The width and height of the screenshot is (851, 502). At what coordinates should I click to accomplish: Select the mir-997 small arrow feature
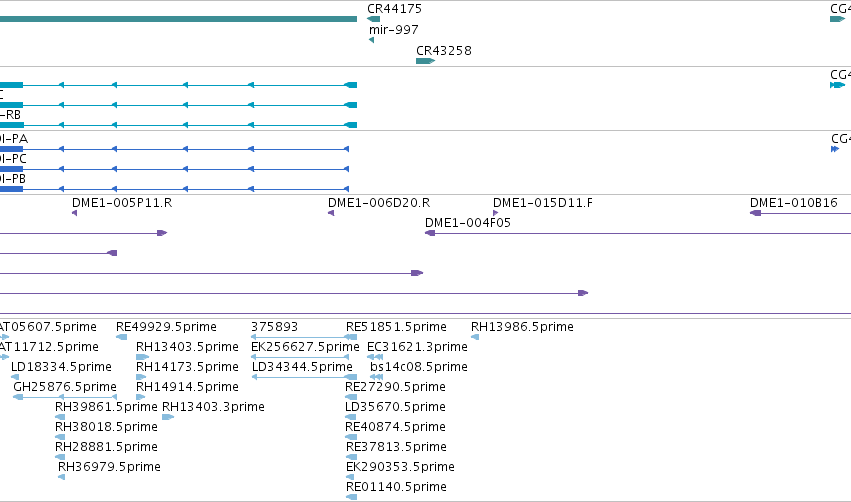coord(371,40)
